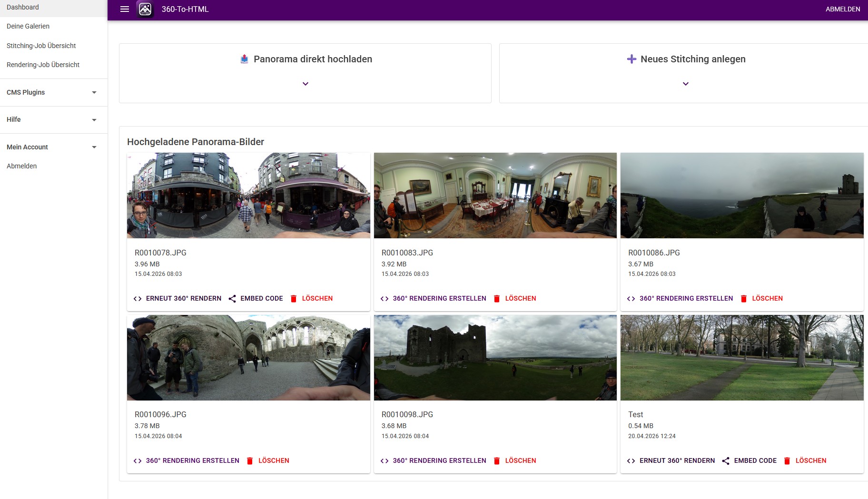Click trash icon on R0010086.JPG card
This screenshot has width=868, height=499.
744,299
